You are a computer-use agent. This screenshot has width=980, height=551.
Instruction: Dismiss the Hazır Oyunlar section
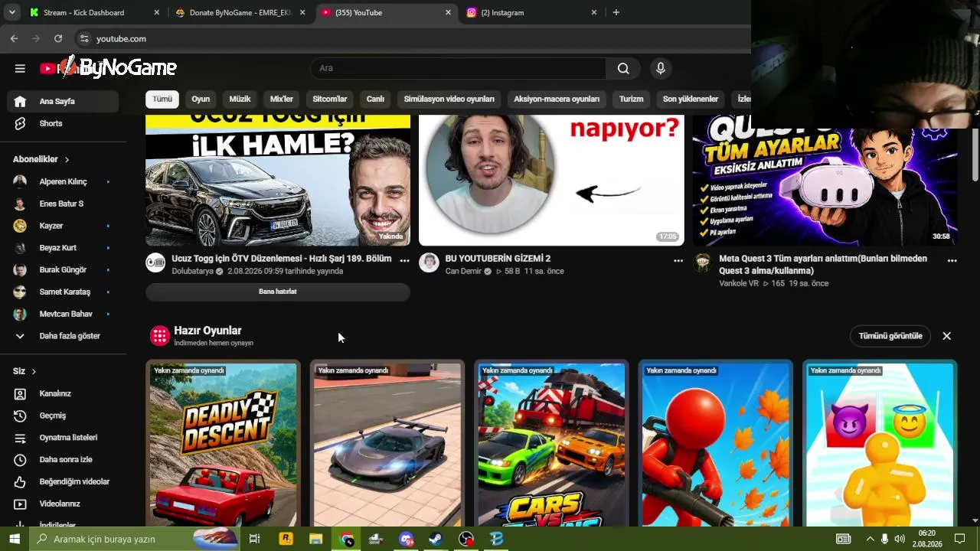coord(946,336)
